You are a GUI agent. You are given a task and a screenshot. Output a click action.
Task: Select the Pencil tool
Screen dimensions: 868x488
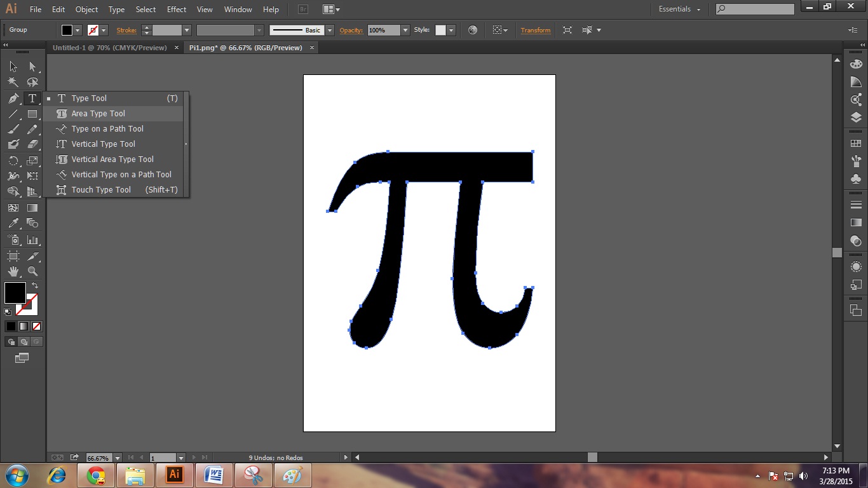(32, 129)
